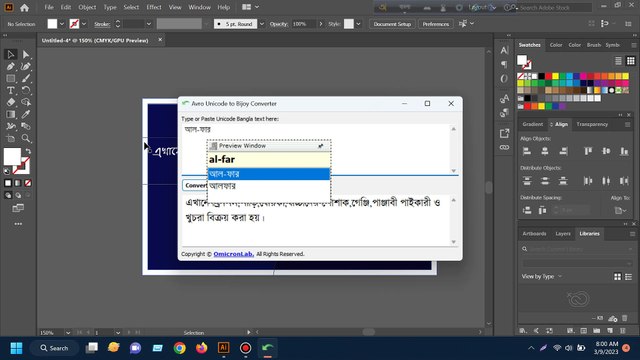Select the Eraser tool
The height and width of the screenshot is (360, 640).
pos(11,102)
